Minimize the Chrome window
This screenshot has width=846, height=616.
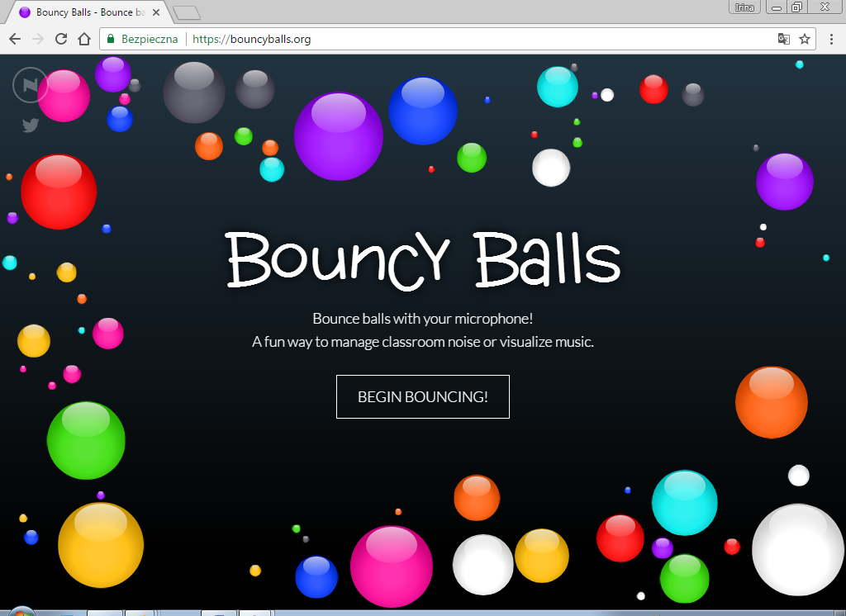(777, 7)
